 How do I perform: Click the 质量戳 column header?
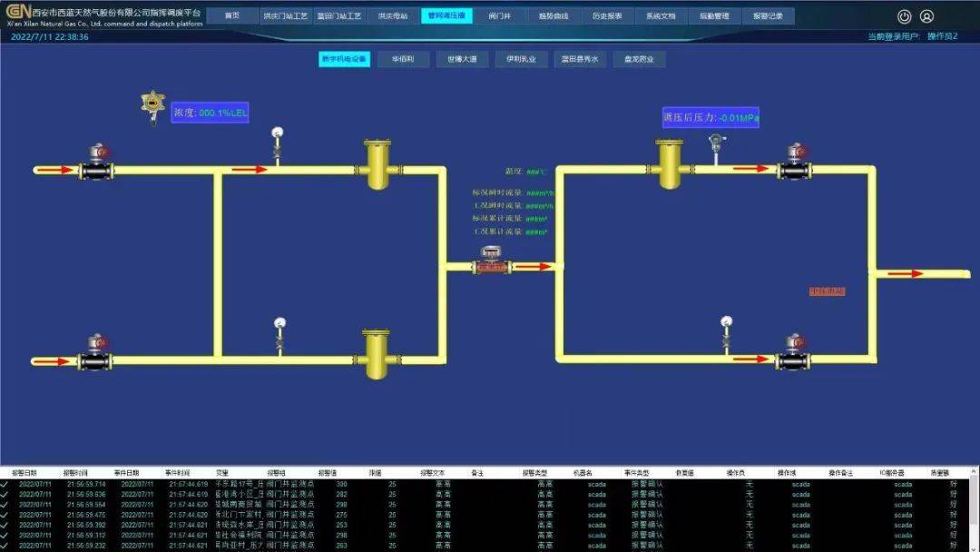[x=940, y=473]
